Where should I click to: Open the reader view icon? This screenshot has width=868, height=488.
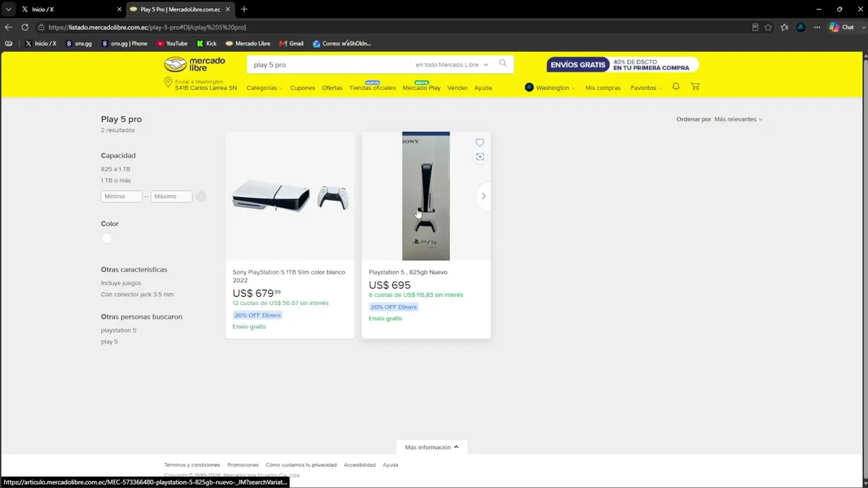point(755,27)
